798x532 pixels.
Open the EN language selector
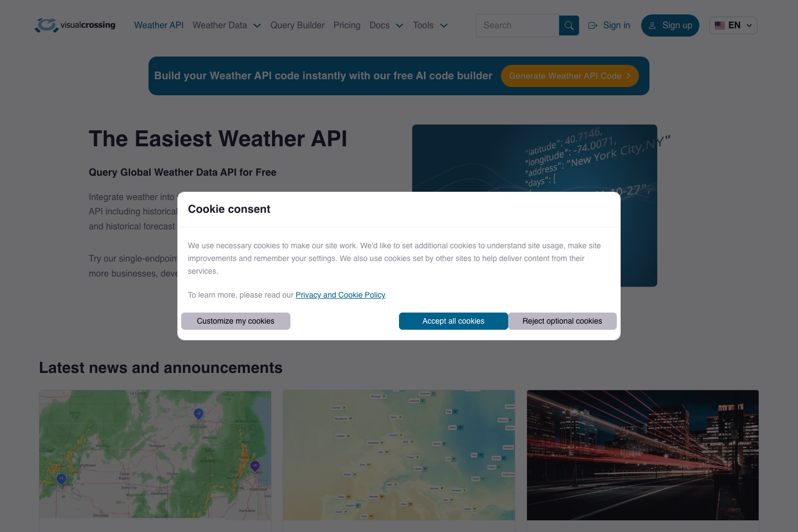(x=733, y=25)
